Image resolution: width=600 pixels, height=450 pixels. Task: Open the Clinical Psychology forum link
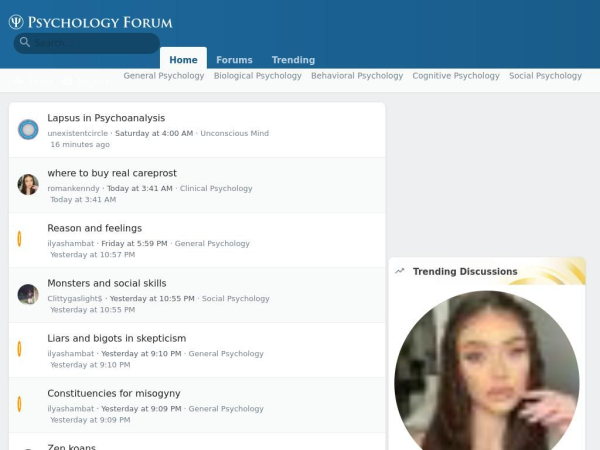[216, 188]
